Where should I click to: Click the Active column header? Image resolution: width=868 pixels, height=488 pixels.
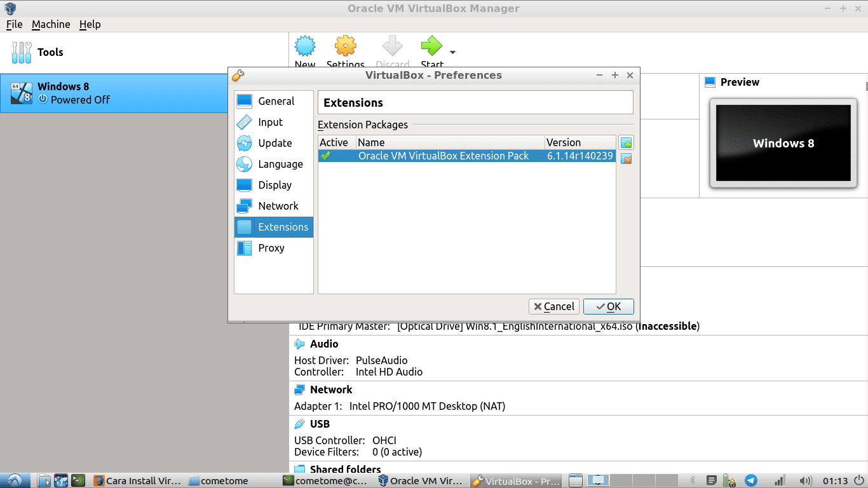point(337,142)
